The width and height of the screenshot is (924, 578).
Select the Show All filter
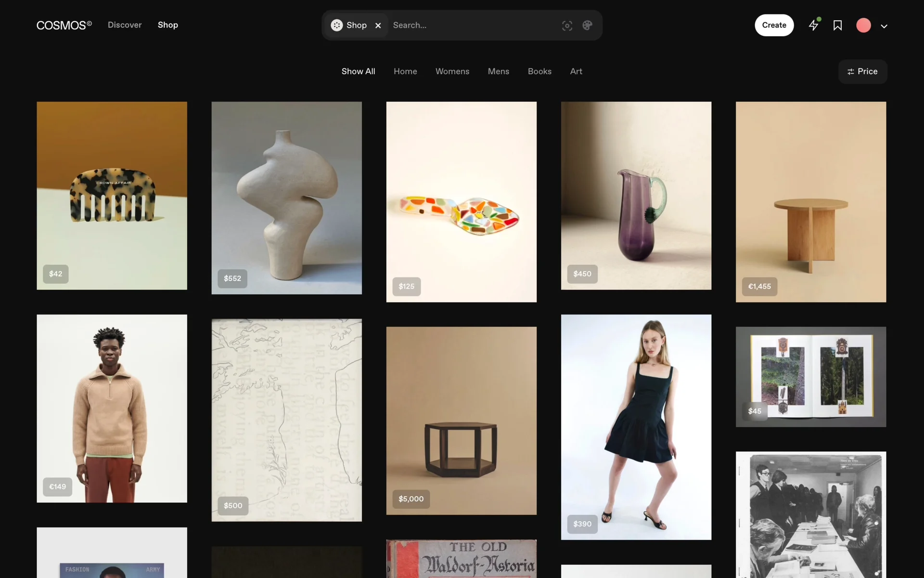pyautogui.click(x=358, y=71)
